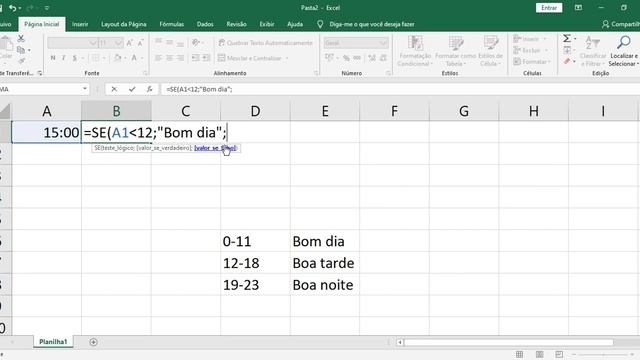Select the Planilha1 sheet tab

tap(53, 342)
